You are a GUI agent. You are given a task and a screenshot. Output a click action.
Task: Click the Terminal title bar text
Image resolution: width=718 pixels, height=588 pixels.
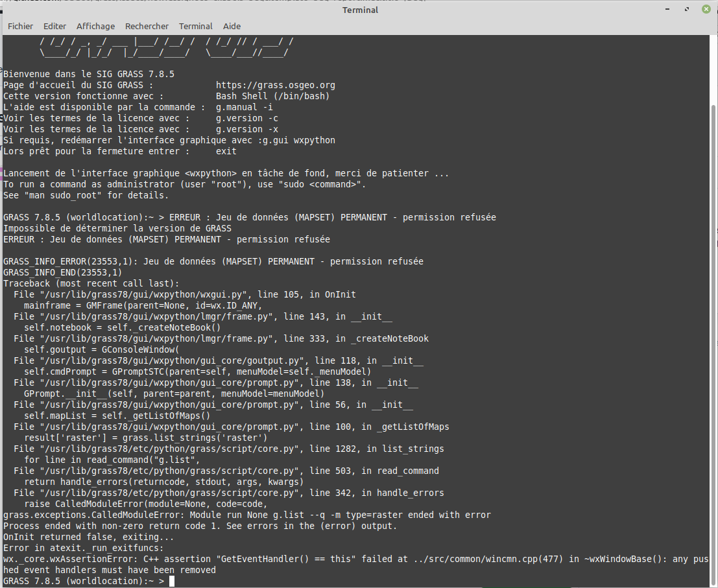(360, 10)
